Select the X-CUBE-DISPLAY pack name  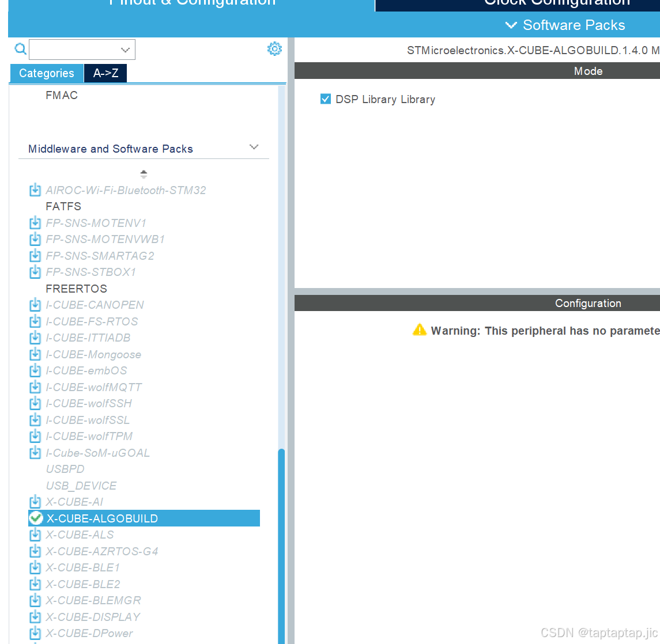tap(93, 617)
